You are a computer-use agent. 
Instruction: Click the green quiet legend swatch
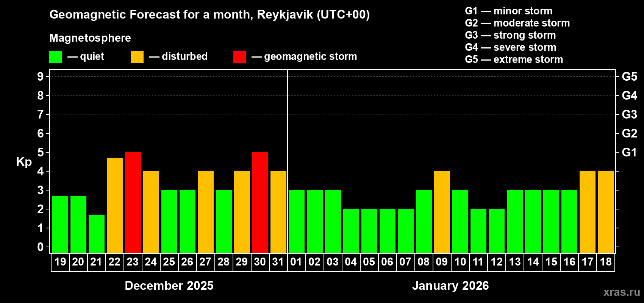point(55,57)
